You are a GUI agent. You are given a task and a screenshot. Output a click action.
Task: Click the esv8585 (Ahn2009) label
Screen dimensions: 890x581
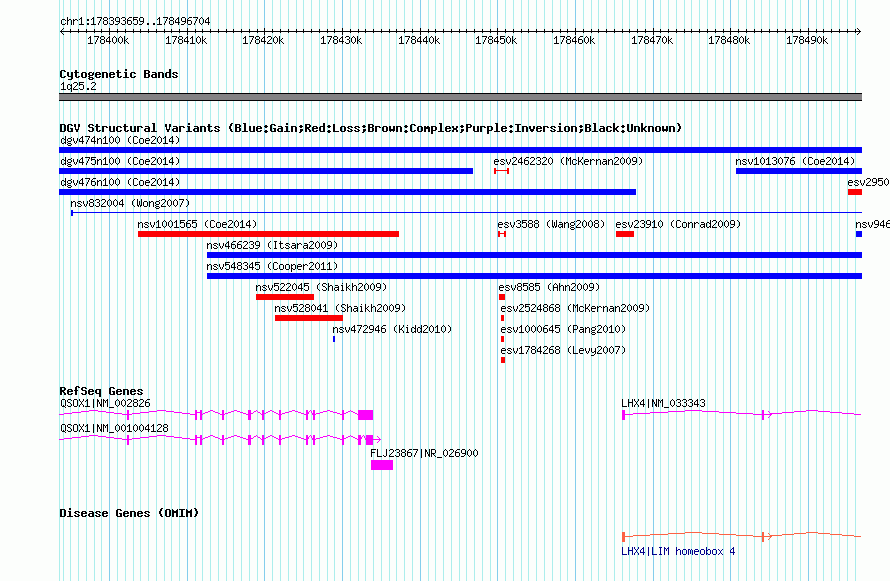point(549,287)
